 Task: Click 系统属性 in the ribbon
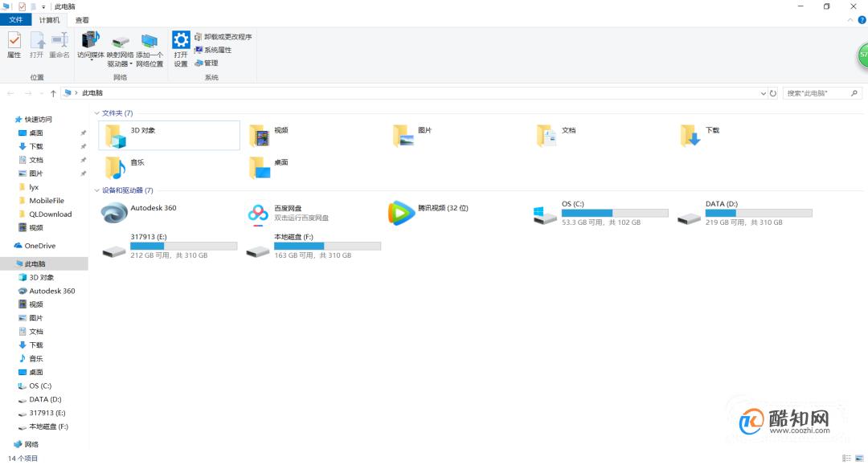(x=213, y=50)
